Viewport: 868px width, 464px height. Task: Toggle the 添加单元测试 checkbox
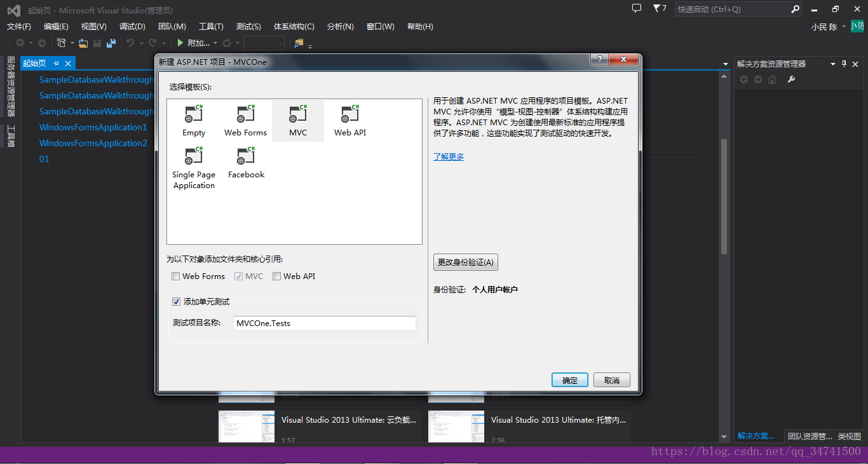[177, 302]
